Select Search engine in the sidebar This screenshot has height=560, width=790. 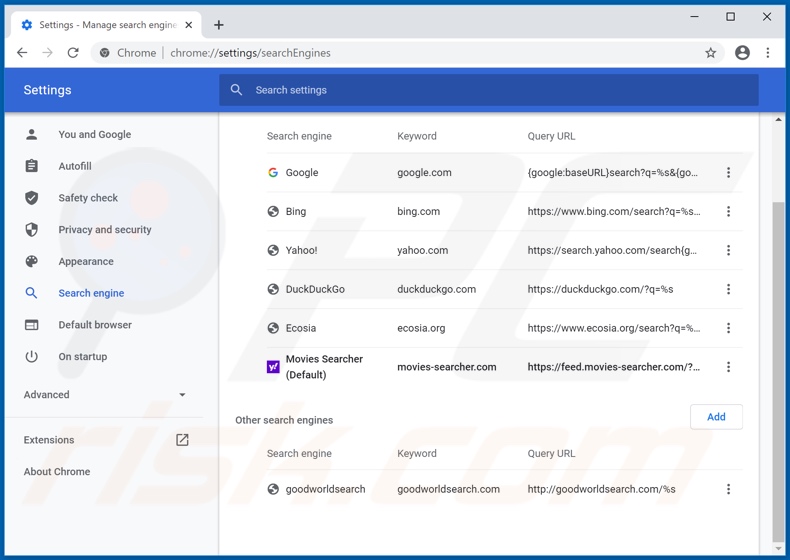click(91, 293)
